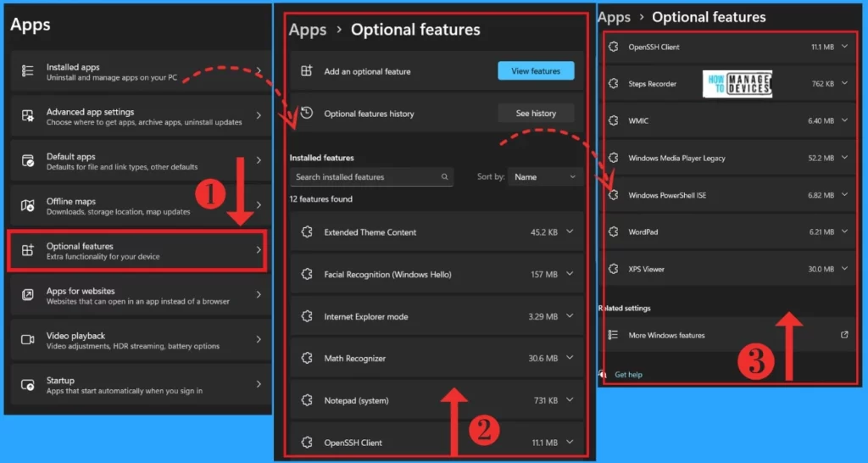This screenshot has width=868, height=463.
Task: Click the 12 features found text
Action: (321, 198)
